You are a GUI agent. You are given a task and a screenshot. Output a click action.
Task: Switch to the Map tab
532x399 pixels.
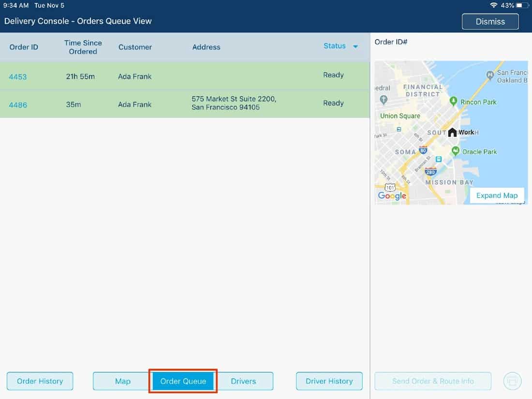point(123,381)
